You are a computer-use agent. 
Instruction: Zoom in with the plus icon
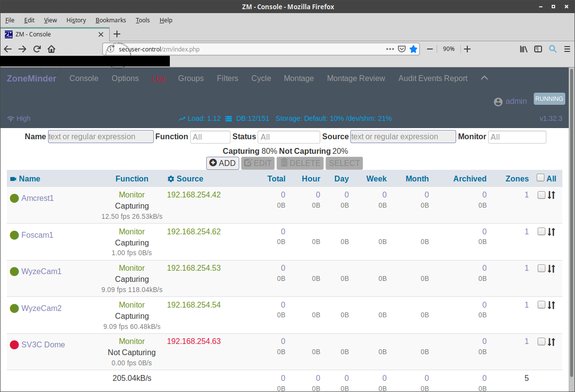[x=467, y=49]
